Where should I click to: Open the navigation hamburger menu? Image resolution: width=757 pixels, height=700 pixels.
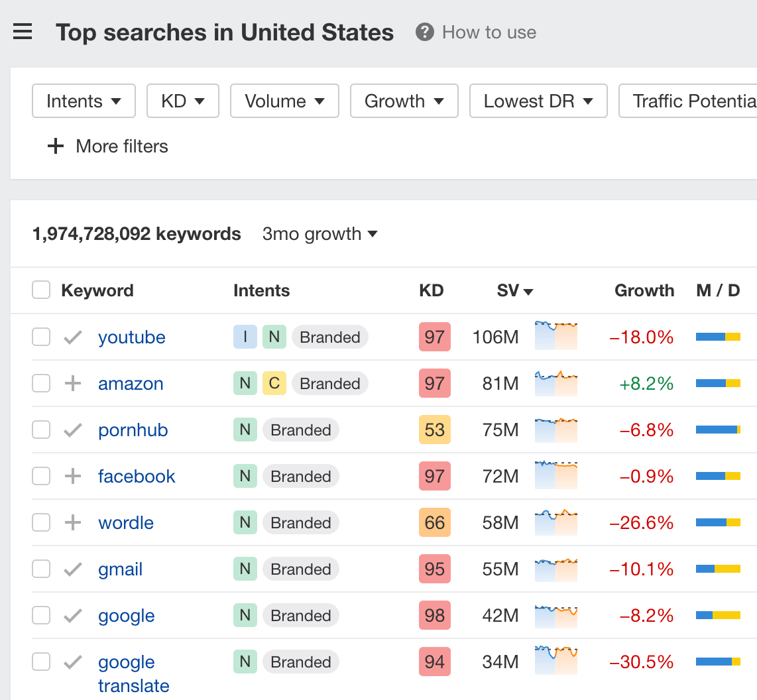click(23, 31)
